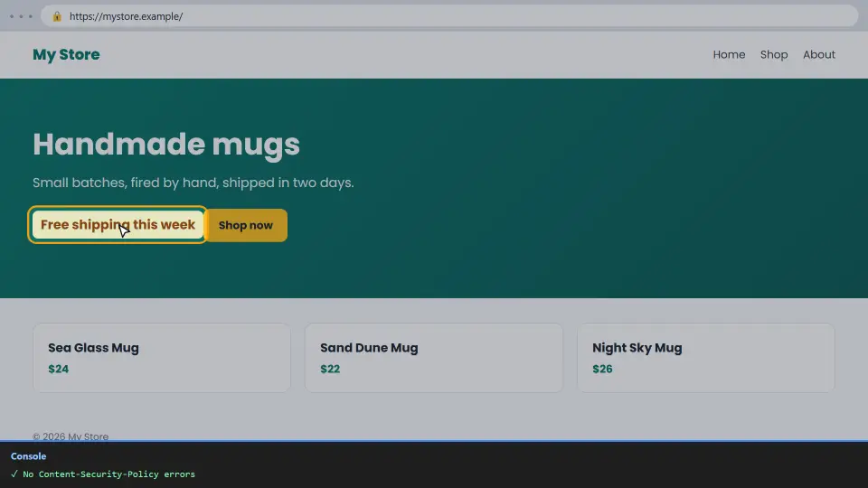Select the Night Sky Mug title
Viewport: 868px width, 488px height.
[x=637, y=347]
